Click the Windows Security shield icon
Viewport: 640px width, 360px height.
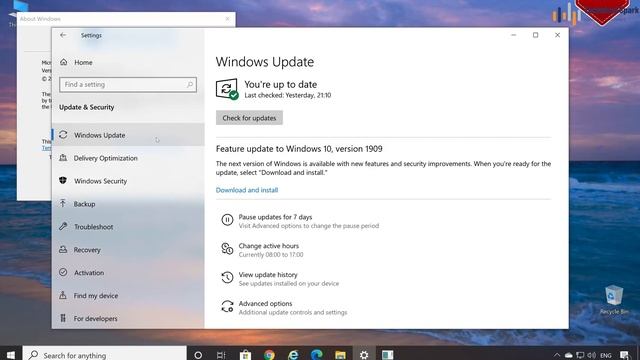tap(63, 180)
